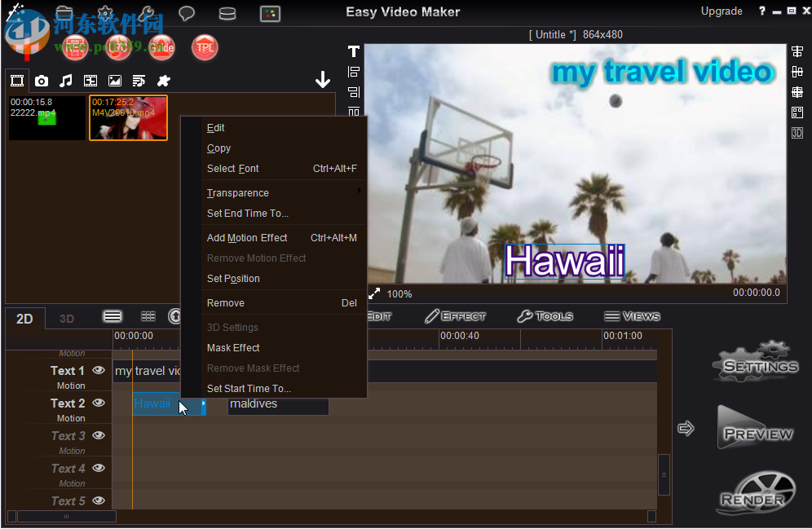Viewport: 812px width, 529px height.
Task: Click the Upgrade link
Action: coord(722,11)
